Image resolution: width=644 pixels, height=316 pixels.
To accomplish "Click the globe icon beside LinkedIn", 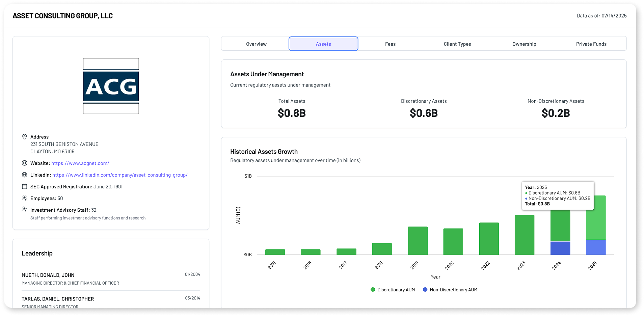I will pos(24,175).
